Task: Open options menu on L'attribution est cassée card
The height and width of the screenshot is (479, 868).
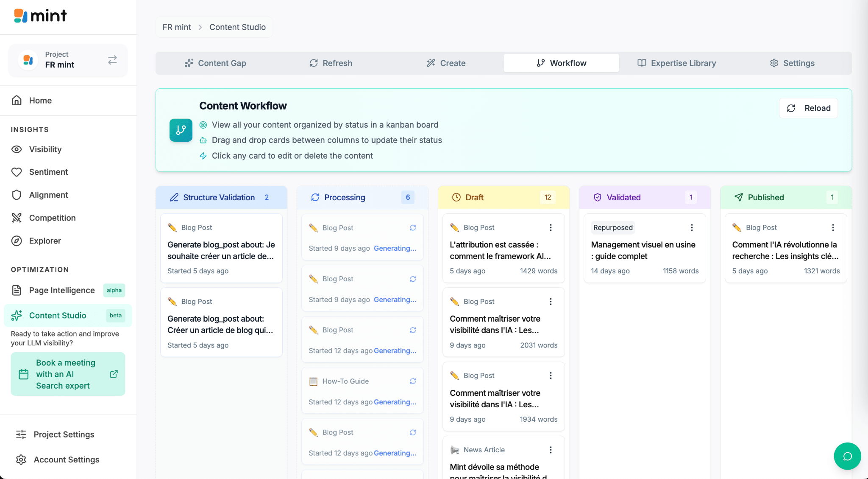Action: [x=551, y=228]
